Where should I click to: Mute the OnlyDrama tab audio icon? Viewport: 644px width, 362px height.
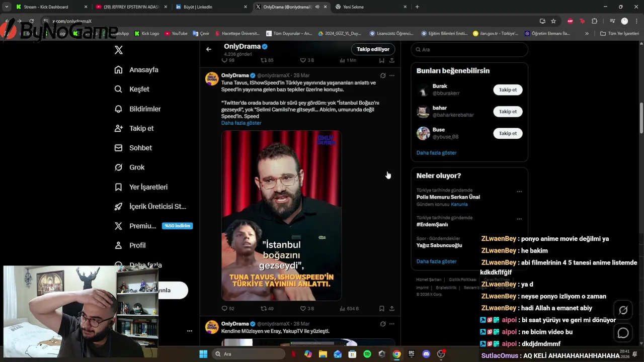pyautogui.click(x=317, y=7)
